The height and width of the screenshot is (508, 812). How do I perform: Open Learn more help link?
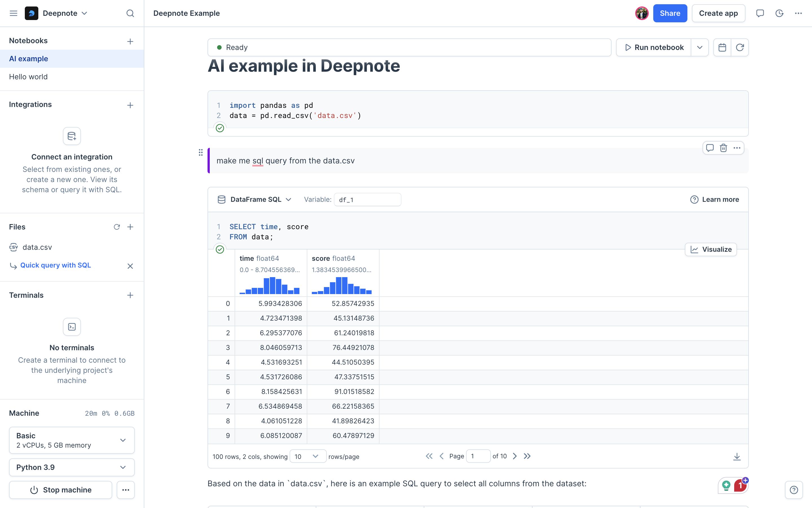click(x=715, y=200)
